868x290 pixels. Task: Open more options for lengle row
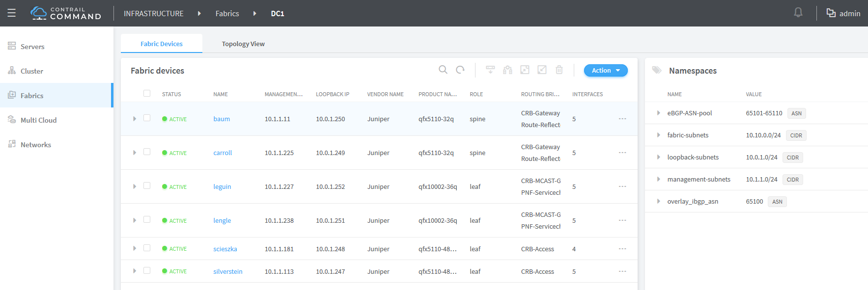622,220
